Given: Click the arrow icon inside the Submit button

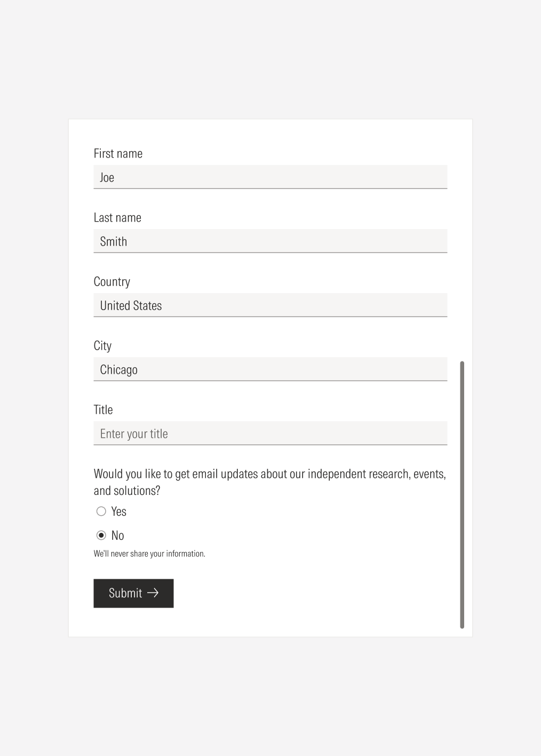Looking at the screenshot, I should click(x=154, y=593).
